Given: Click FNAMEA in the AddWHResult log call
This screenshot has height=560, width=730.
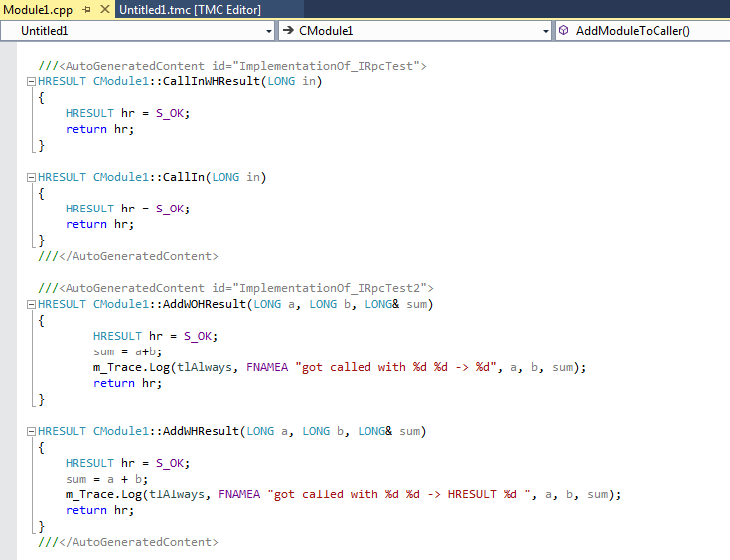Looking at the screenshot, I should tap(239, 494).
